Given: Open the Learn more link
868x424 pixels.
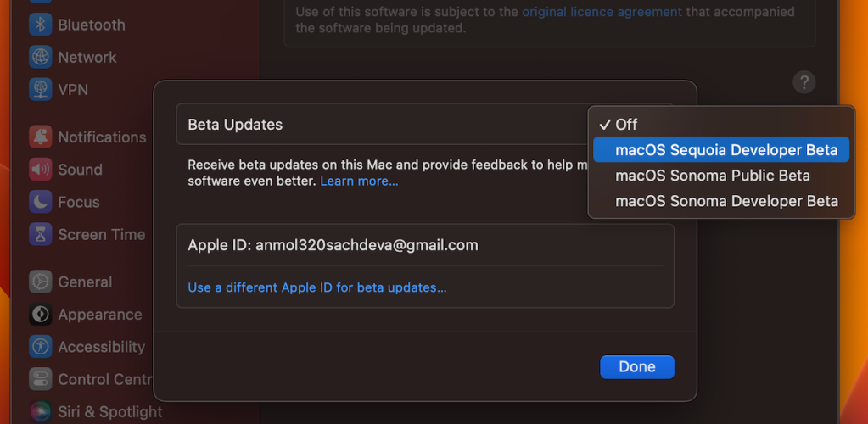Looking at the screenshot, I should (359, 181).
